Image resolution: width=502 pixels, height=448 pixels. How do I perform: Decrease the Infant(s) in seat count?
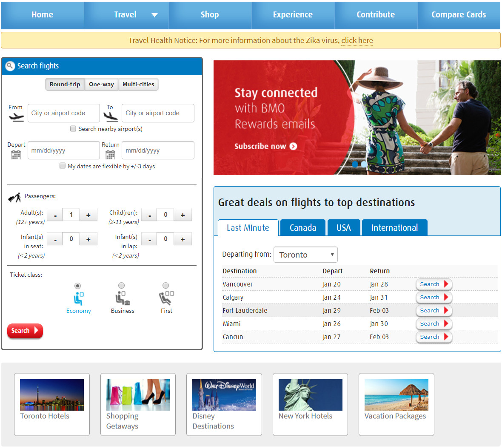[55, 239]
